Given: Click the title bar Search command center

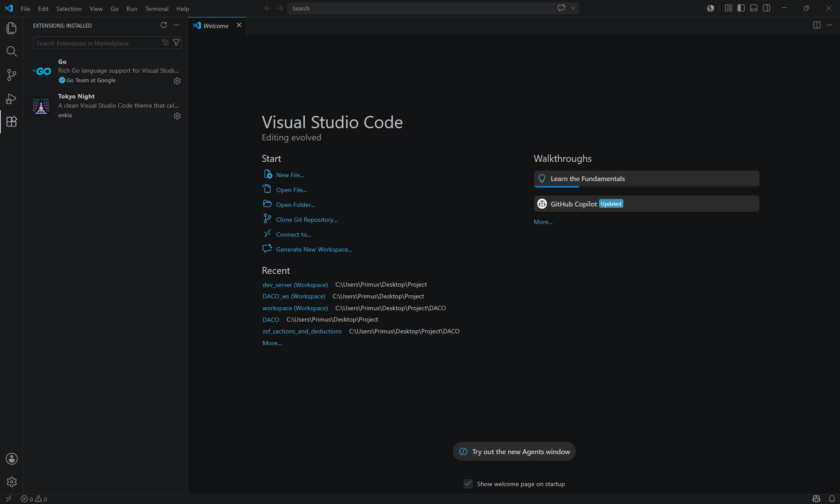Looking at the screenshot, I should [421, 8].
